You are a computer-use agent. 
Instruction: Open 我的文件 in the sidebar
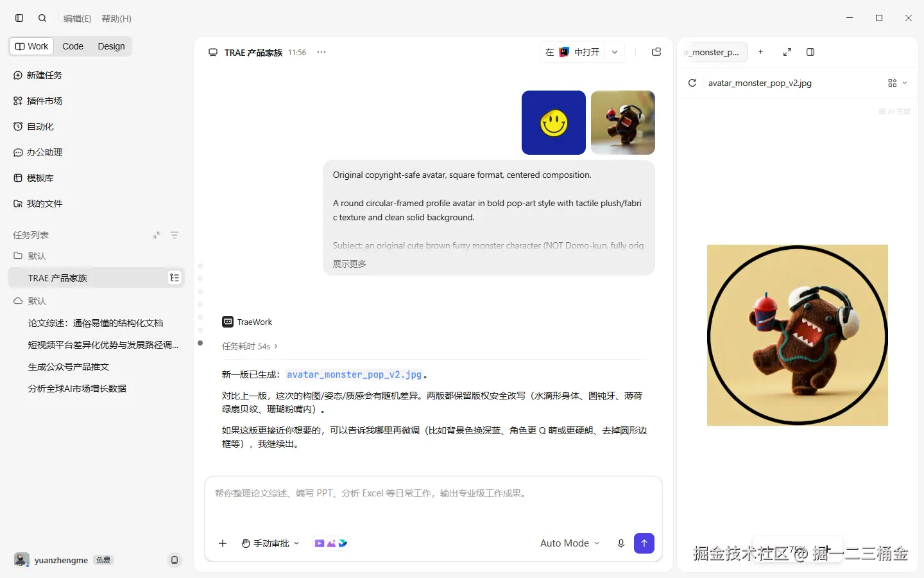tap(38, 204)
